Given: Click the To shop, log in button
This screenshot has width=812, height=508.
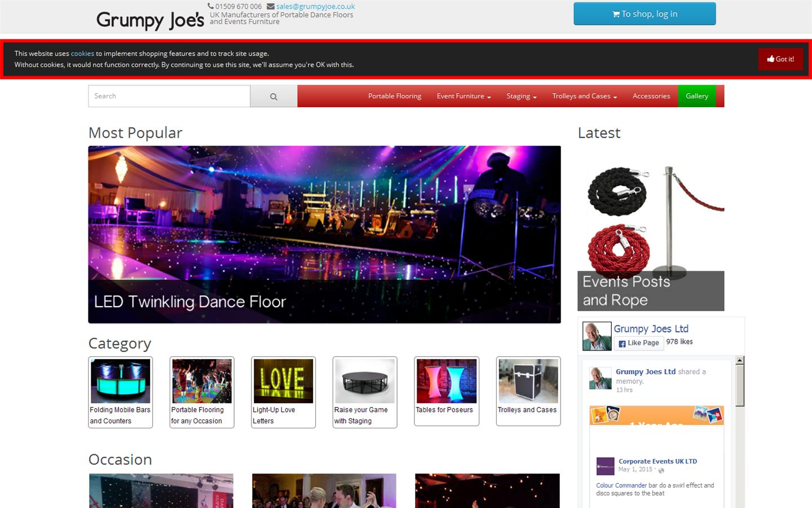Looking at the screenshot, I should coord(645,14).
